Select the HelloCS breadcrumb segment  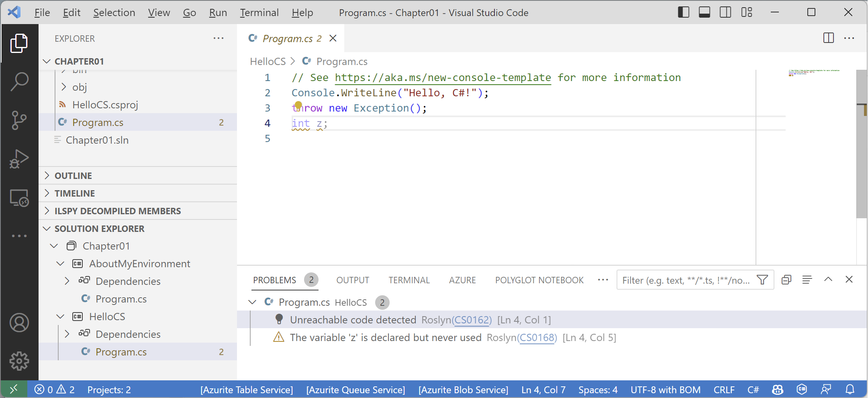[x=268, y=61]
